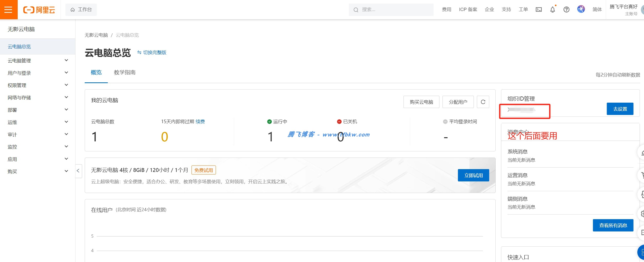This screenshot has width=644, height=262.
Task: Expand the 网络与存储 menu
Action: pyautogui.click(x=38, y=98)
